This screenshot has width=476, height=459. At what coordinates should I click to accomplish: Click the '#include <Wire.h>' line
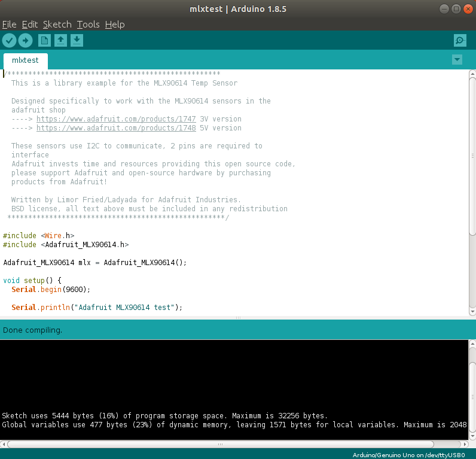(x=38, y=235)
